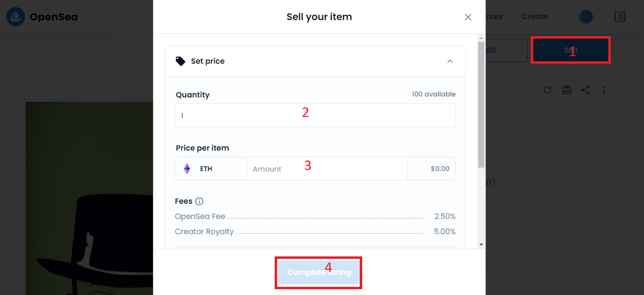The height and width of the screenshot is (295, 644).
Task: Click the Complete listing button
Action: pos(319,272)
